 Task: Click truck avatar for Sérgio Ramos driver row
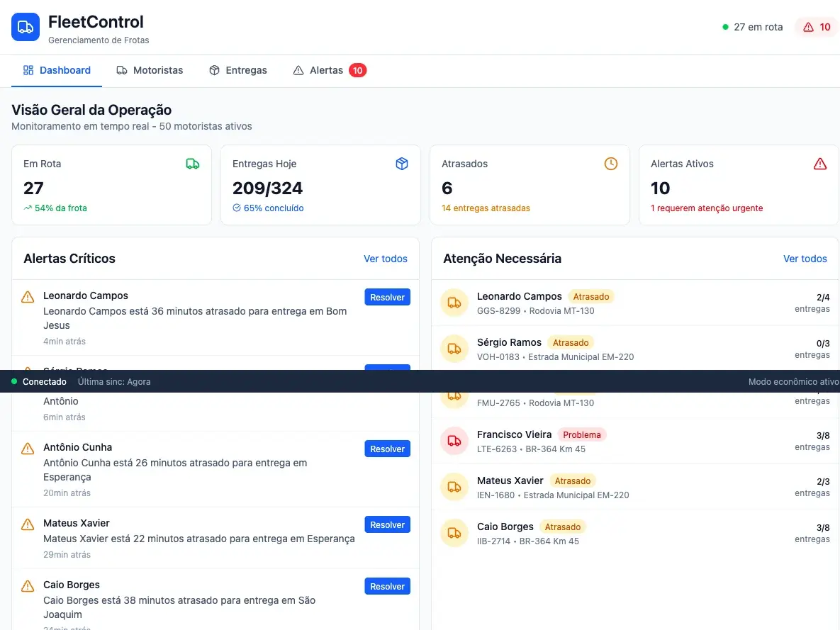click(x=454, y=349)
